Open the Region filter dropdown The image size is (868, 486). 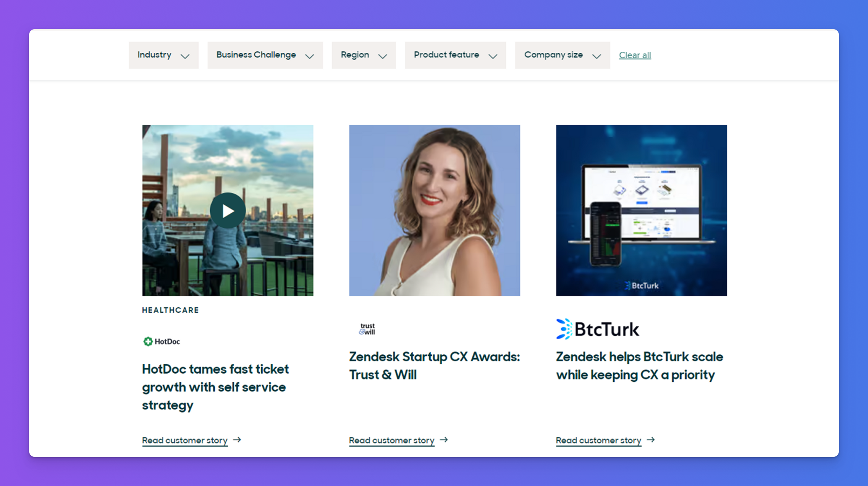coord(364,55)
